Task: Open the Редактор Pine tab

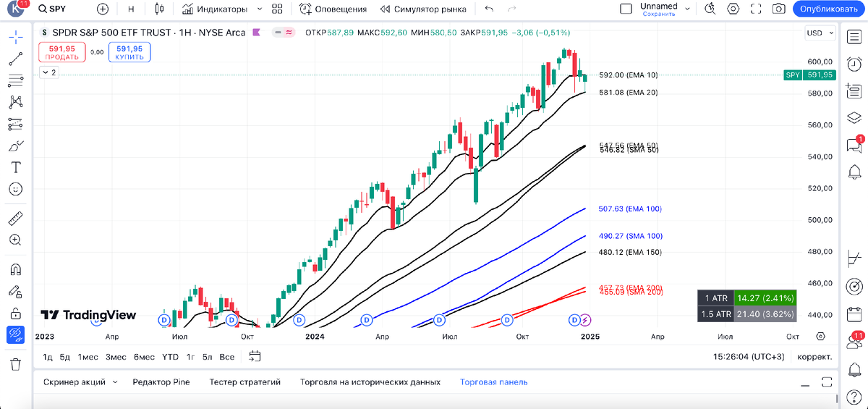Action: tap(161, 381)
